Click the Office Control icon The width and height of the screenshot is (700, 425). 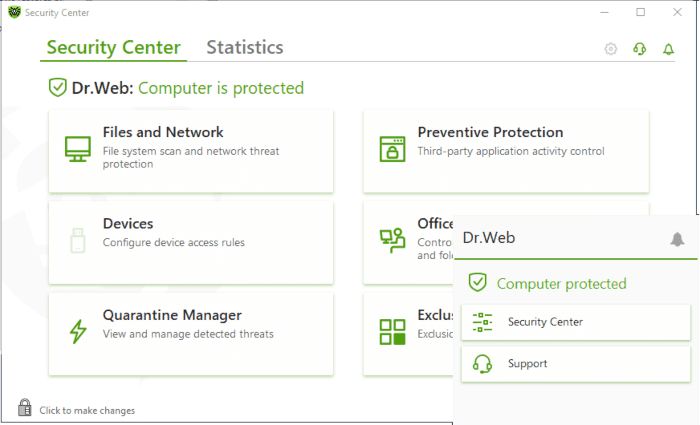coord(392,239)
